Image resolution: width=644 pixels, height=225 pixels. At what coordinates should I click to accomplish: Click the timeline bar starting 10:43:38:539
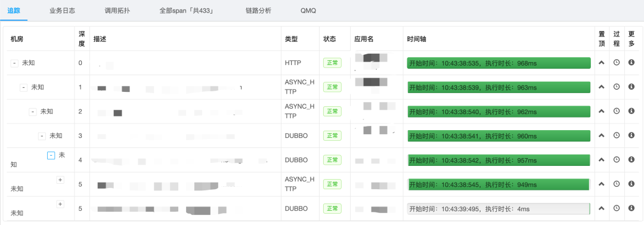(499, 88)
